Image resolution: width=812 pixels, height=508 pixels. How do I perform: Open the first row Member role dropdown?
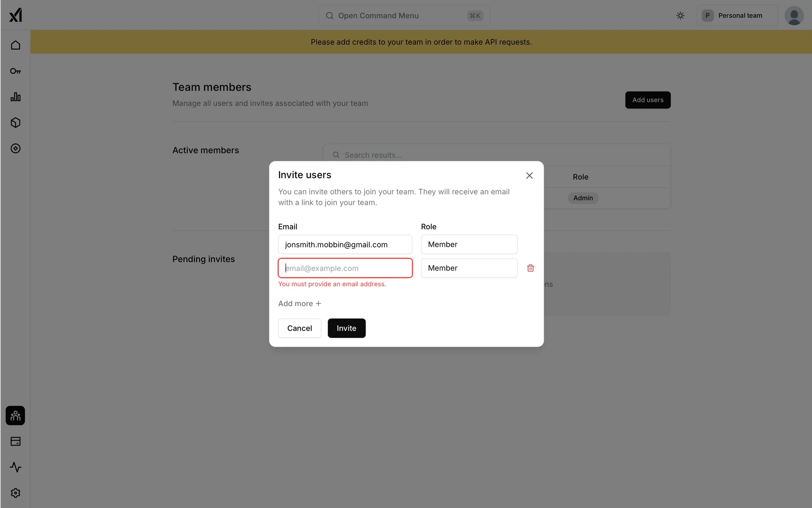pyautogui.click(x=469, y=244)
